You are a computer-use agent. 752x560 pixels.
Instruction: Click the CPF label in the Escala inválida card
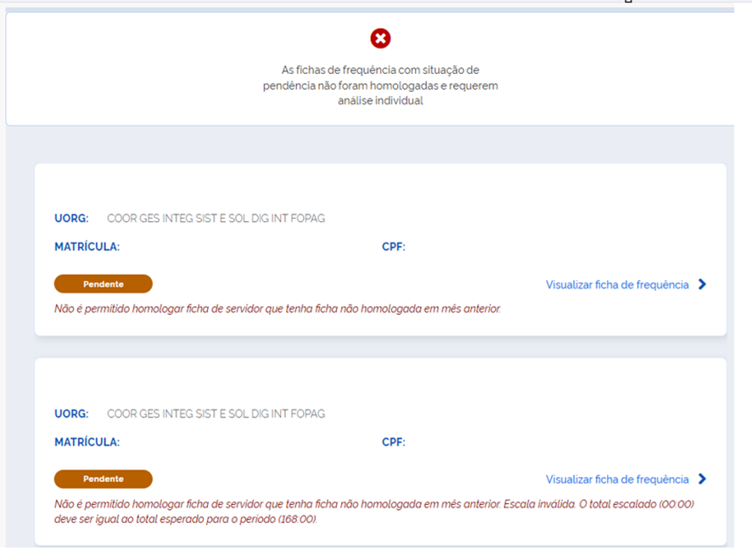[393, 441]
